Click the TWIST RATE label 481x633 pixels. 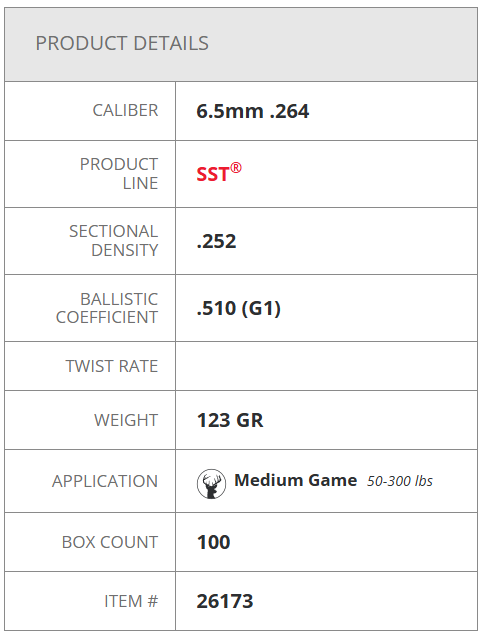(111, 366)
